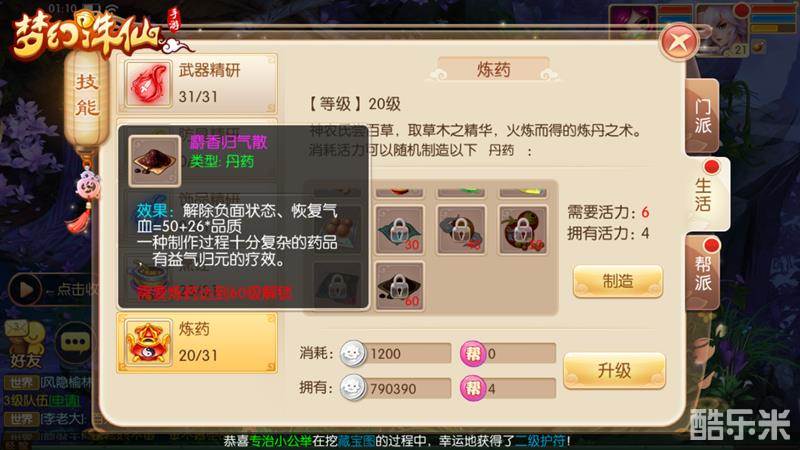The image size is (800, 450).
Task: Tap the player avatar portrait at top right
Action: coord(722,30)
